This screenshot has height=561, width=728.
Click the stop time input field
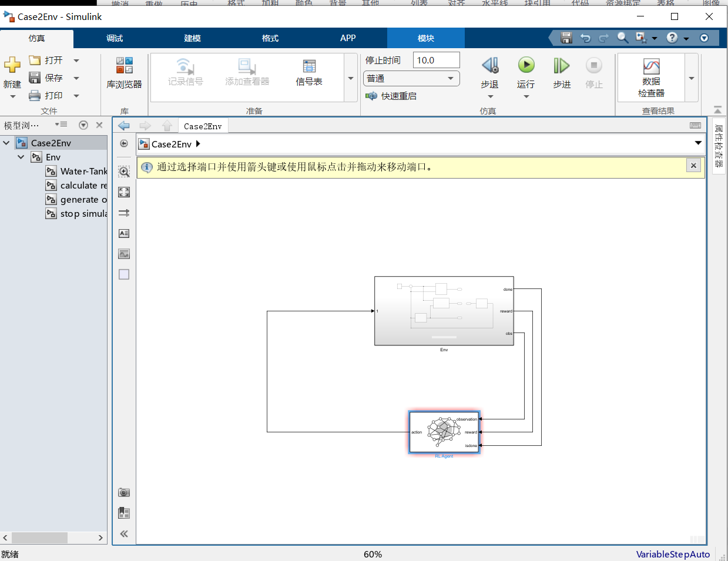[x=436, y=60]
